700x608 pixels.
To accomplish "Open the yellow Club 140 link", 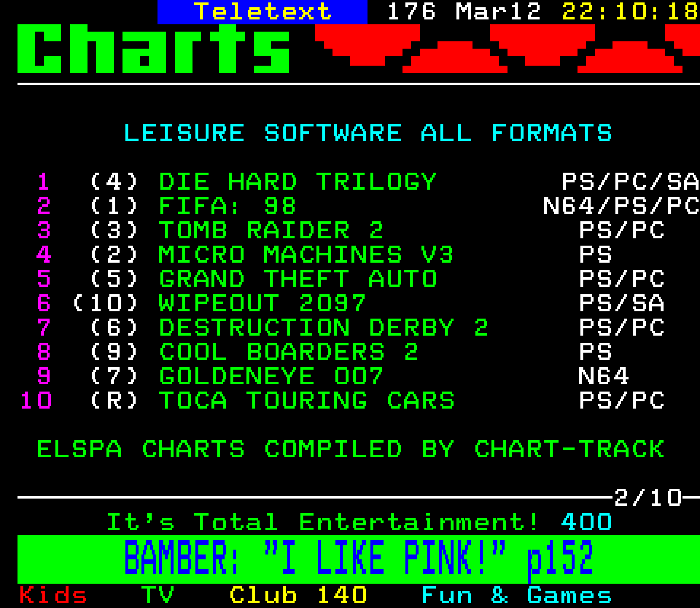I will [x=298, y=595].
